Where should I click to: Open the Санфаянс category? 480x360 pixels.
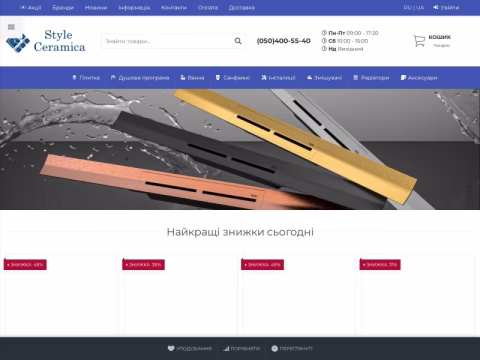[x=236, y=78]
